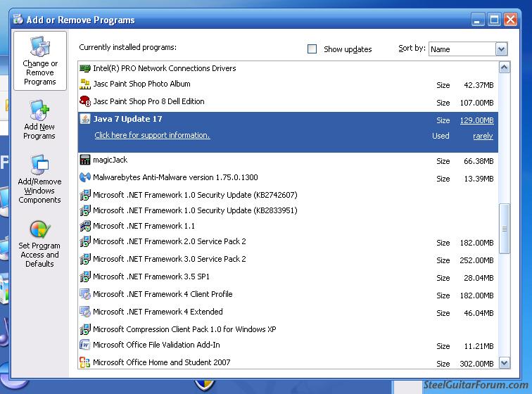Select the Malwarebytes Anti-Malware icon

pyautogui.click(x=85, y=177)
